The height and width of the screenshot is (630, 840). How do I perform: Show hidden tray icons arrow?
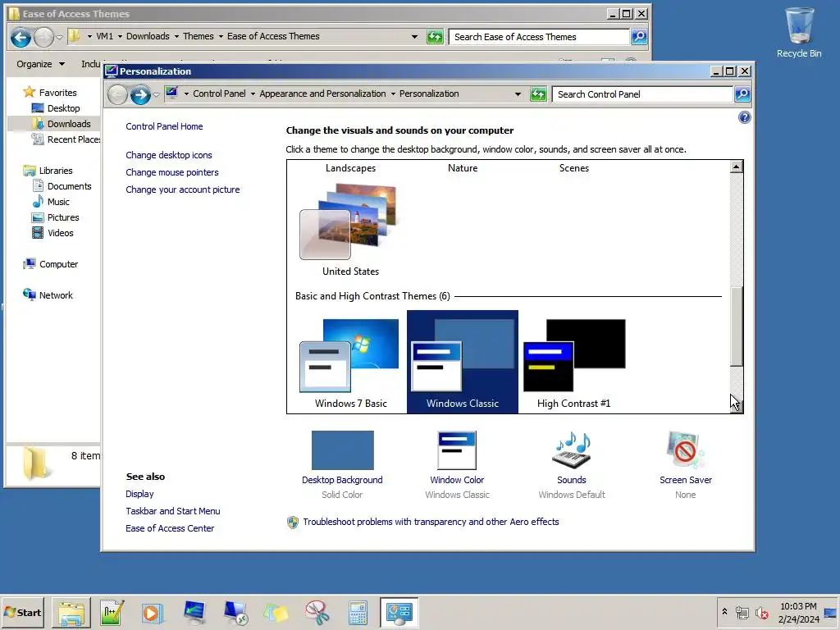[x=725, y=612]
